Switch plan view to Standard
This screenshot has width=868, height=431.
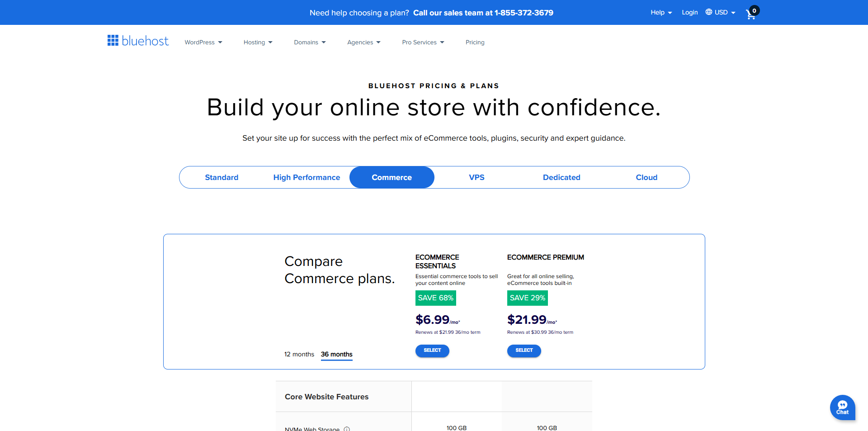pos(222,177)
